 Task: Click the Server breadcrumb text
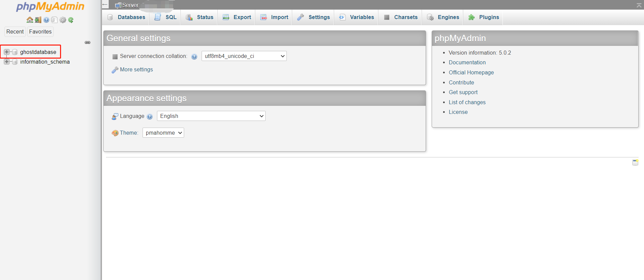pos(130,5)
